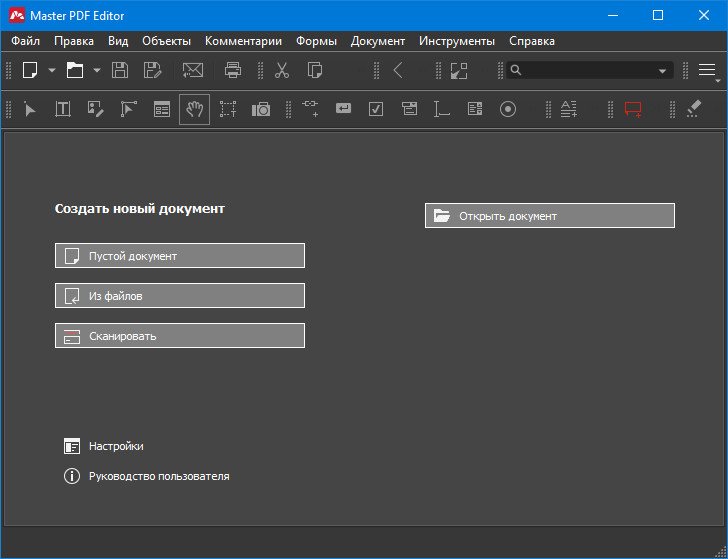Click the new blank document toolbar icon

(x=30, y=71)
